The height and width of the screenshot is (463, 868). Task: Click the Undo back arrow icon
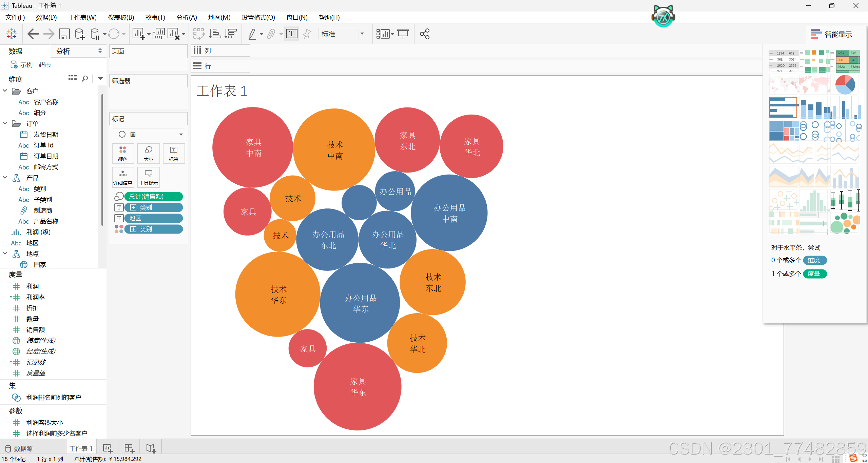coord(33,34)
